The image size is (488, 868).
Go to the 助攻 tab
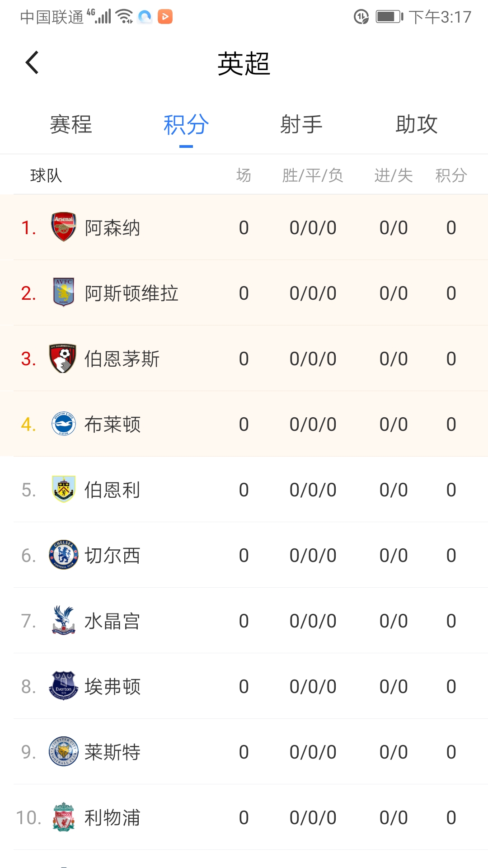point(417,125)
